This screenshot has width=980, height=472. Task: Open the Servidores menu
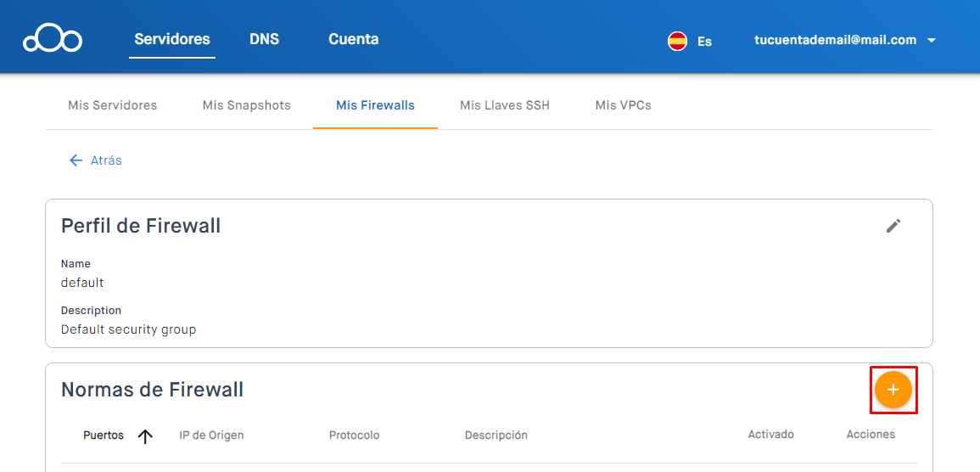pos(172,39)
